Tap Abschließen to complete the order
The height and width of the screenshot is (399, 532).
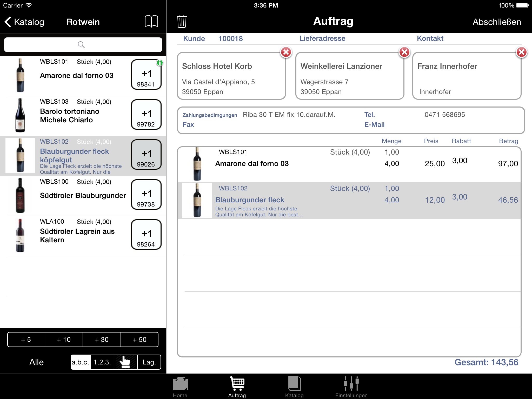497,22
